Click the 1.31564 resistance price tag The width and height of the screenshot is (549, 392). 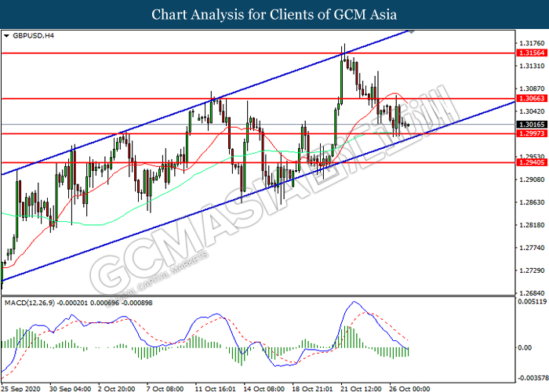click(x=532, y=53)
